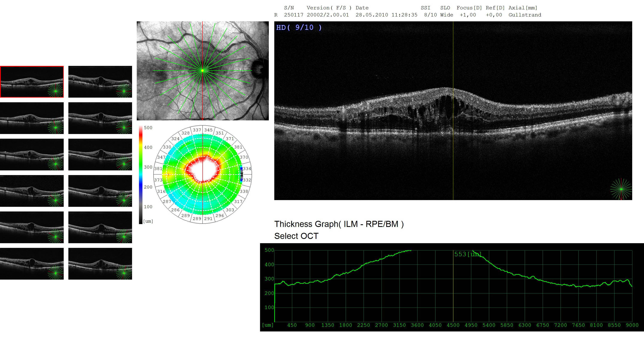Click the version value 20002/2.00.01
Screen dimensions: 644x353
coord(328,15)
